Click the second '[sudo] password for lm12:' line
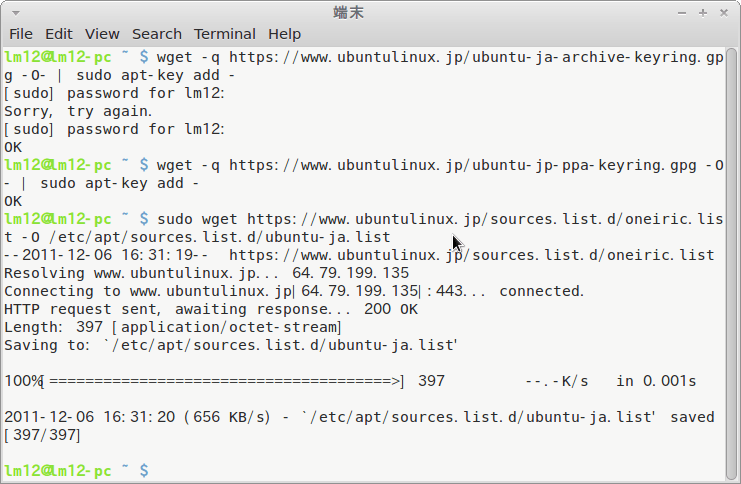741x484 pixels. coord(114,129)
